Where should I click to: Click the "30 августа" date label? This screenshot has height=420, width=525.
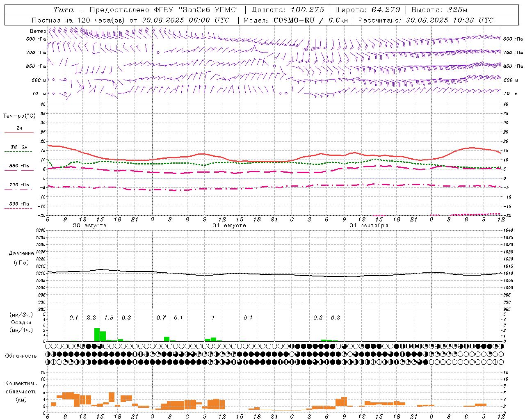(90, 226)
